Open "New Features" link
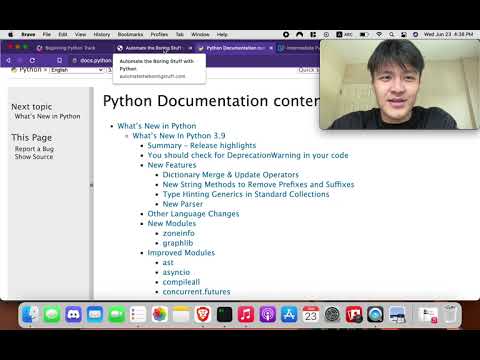This screenshot has width=480, height=360. [172, 165]
